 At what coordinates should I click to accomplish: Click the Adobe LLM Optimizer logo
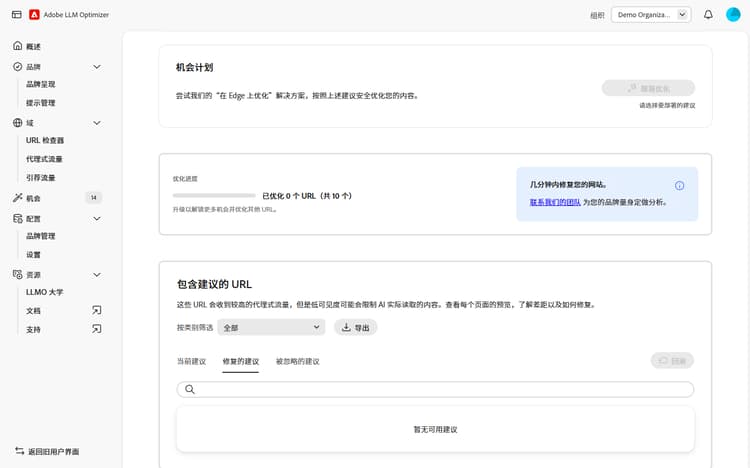pyautogui.click(x=34, y=14)
